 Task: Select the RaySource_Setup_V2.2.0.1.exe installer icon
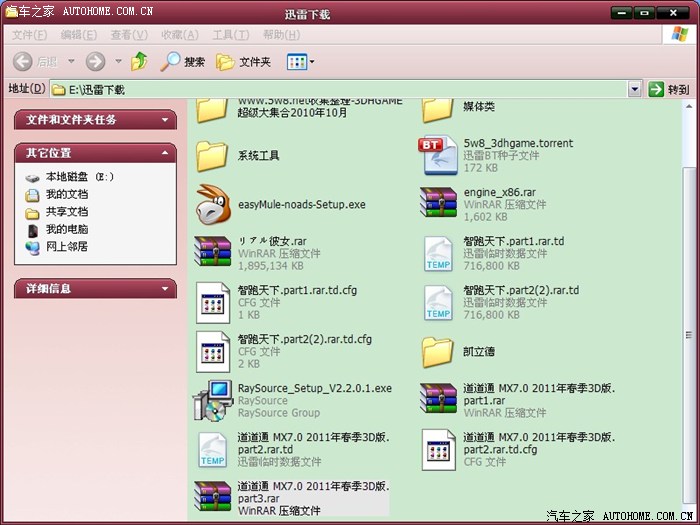pyautogui.click(x=213, y=400)
